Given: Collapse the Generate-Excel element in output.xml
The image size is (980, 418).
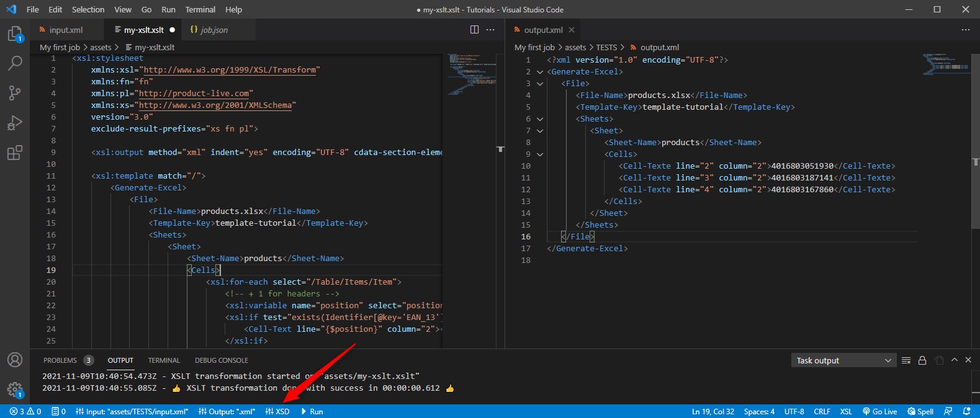Looking at the screenshot, I should click(540, 72).
